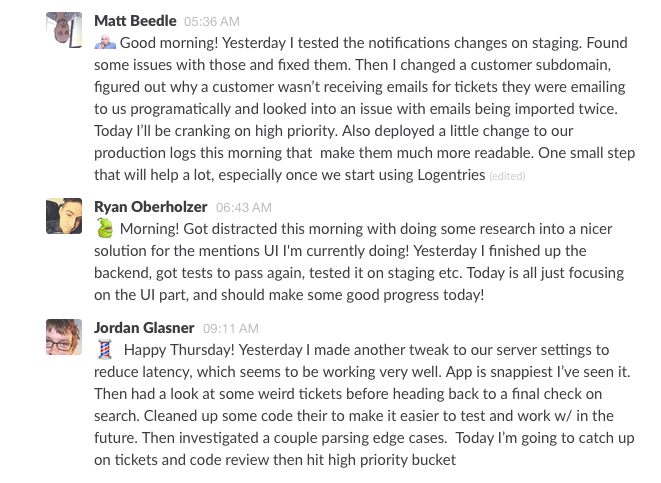Click the barber pole emoji in Jordan's message
This screenshot has width=661, height=483.
click(x=105, y=349)
